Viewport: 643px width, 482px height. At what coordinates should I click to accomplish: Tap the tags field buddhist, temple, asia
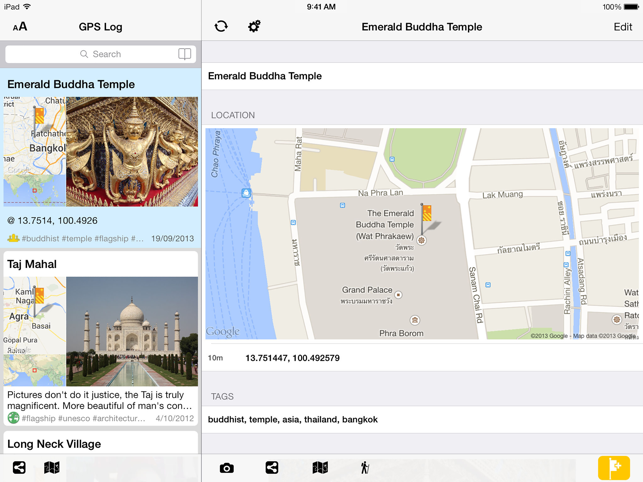(x=422, y=419)
